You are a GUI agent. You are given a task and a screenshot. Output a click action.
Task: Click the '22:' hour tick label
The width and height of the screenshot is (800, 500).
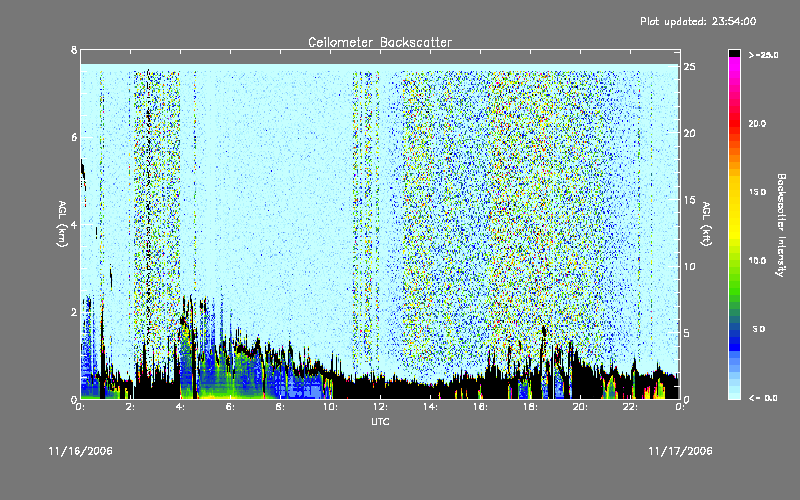click(630, 407)
